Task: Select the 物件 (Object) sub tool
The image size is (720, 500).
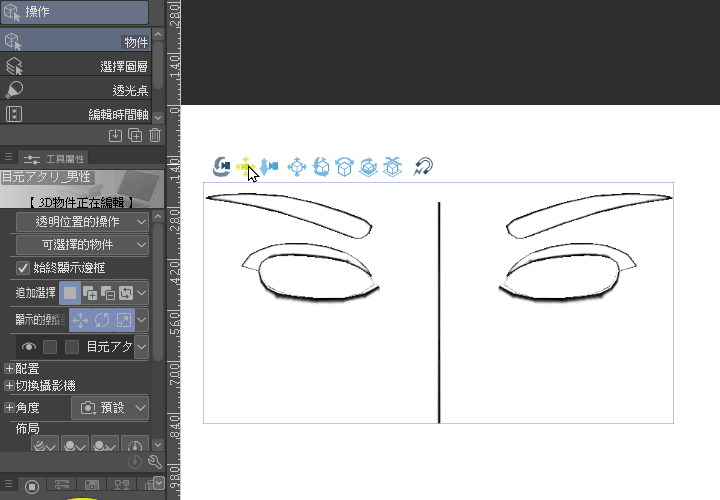Action: tap(75, 41)
